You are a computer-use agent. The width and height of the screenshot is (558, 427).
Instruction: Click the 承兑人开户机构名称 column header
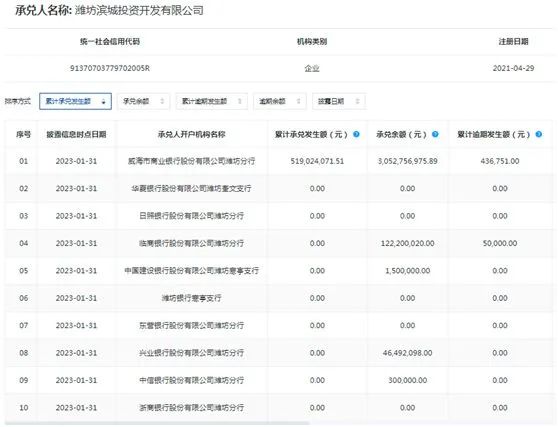(191, 135)
